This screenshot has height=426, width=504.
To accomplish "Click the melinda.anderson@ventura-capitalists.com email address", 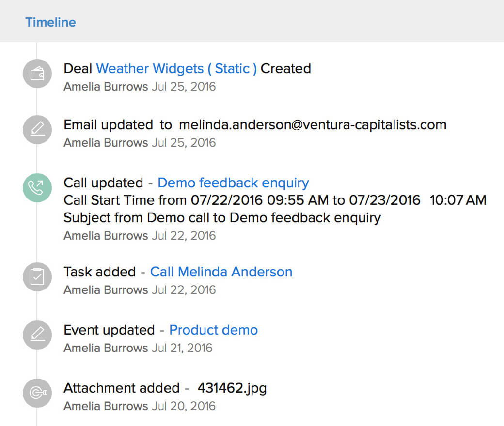I will click(x=313, y=125).
